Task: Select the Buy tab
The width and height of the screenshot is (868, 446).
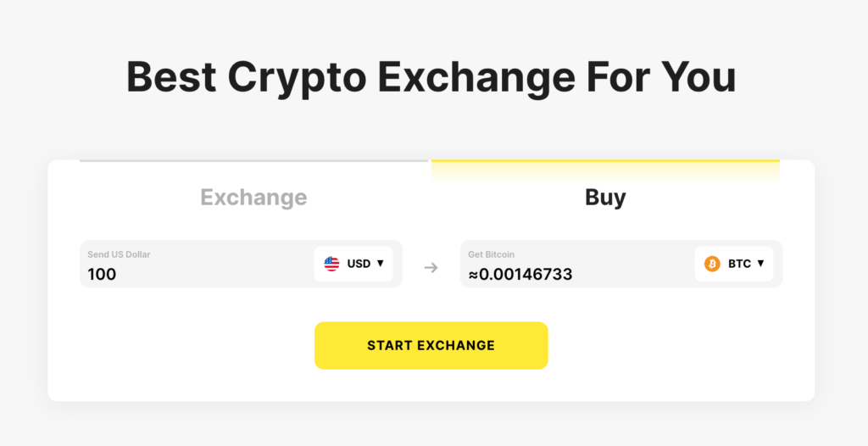Action: pyautogui.click(x=605, y=198)
